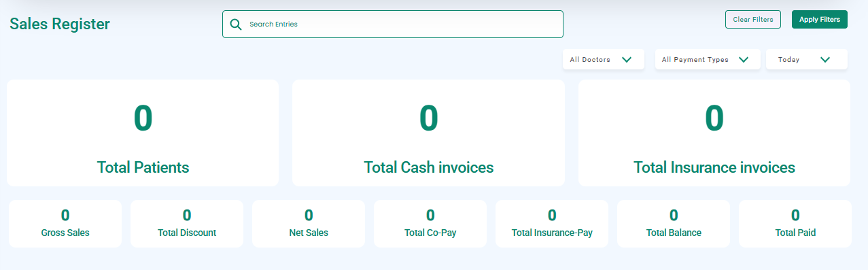This screenshot has width=868, height=270.
Task: Select the Total Cash invoices card
Action: [428, 133]
